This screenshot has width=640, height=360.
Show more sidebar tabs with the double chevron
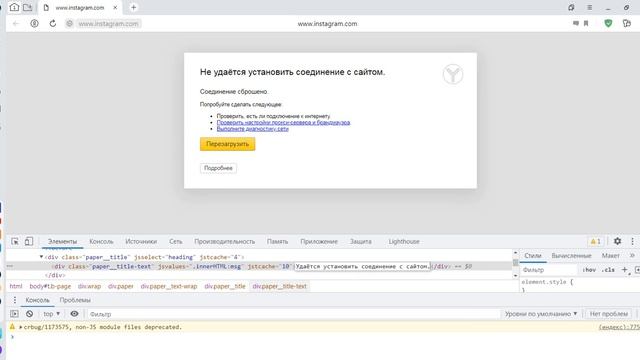[x=632, y=256]
